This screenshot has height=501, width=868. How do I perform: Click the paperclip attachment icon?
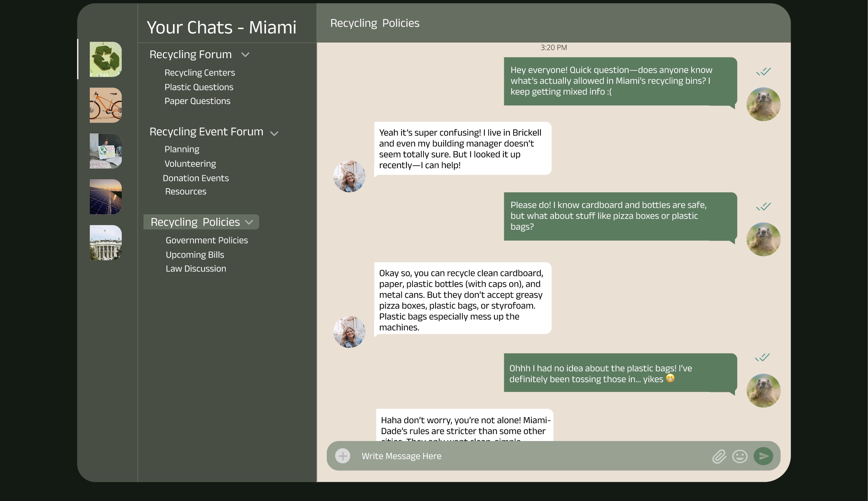tap(719, 456)
